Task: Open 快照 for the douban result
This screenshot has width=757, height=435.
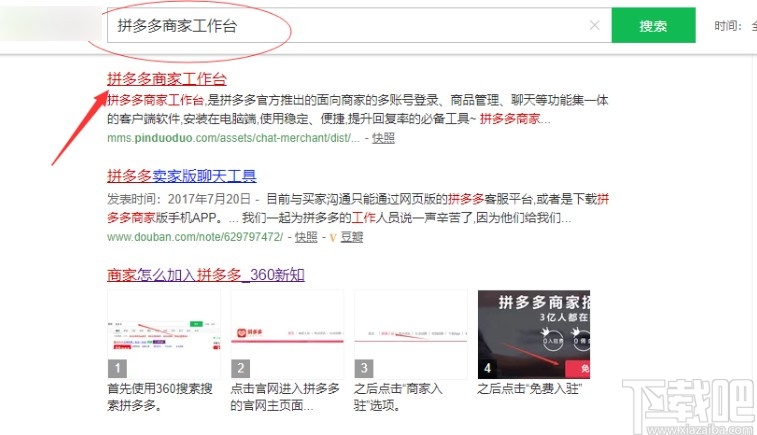Action: (306, 237)
